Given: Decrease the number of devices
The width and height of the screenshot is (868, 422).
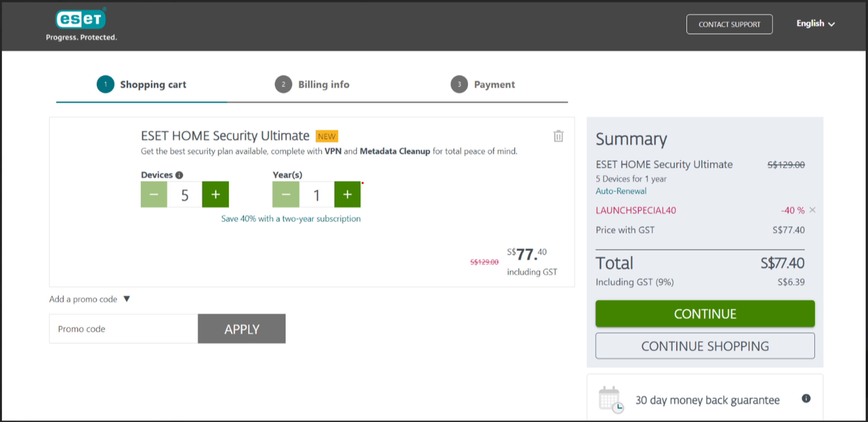Looking at the screenshot, I should (154, 194).
